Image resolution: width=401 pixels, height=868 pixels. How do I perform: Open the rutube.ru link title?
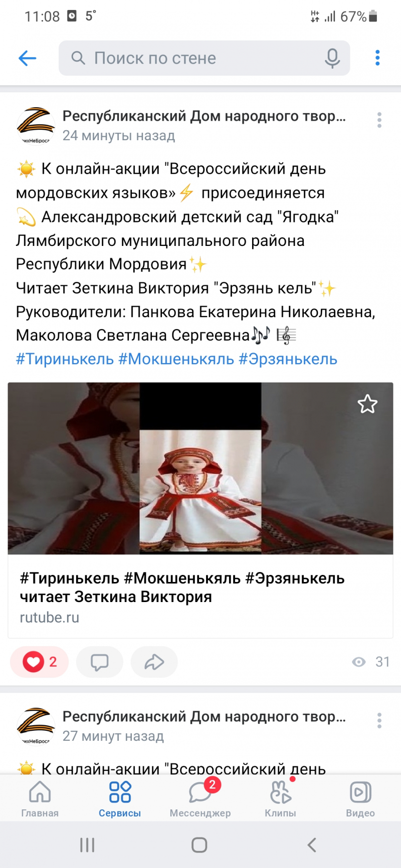(182, 588)
